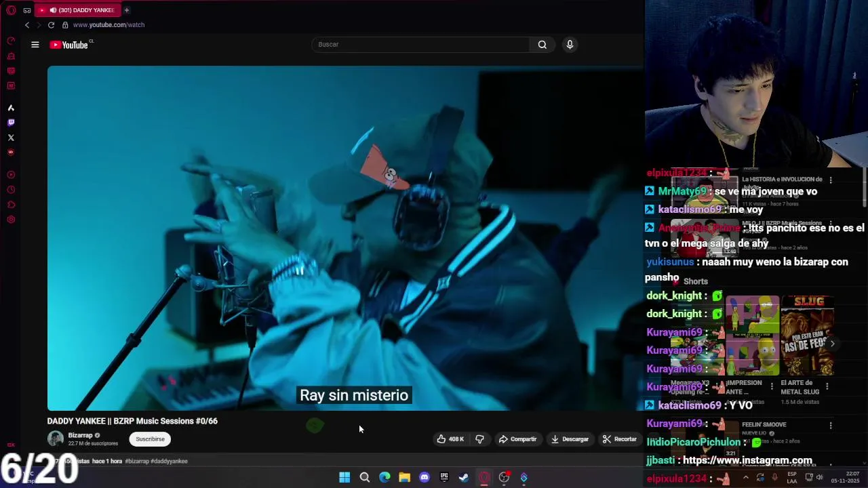Share the video via Compartir

[x=517, y=439]
